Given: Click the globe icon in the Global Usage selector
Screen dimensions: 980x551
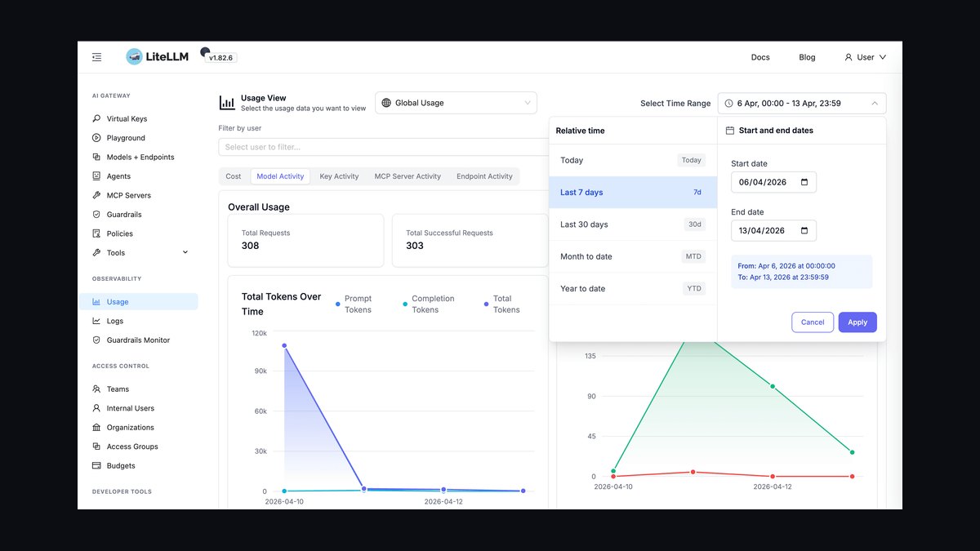Looking at the screenshot, I should click(x=386, y=103).
